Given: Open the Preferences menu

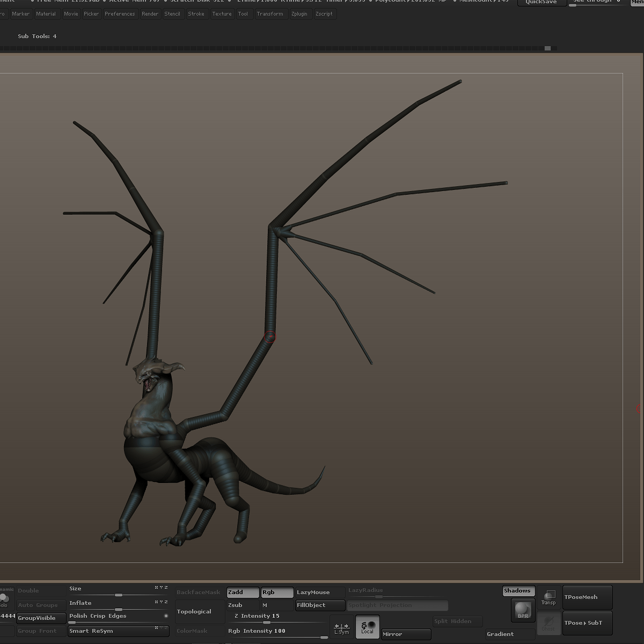Looking at the screenshot, I should 120,14.
